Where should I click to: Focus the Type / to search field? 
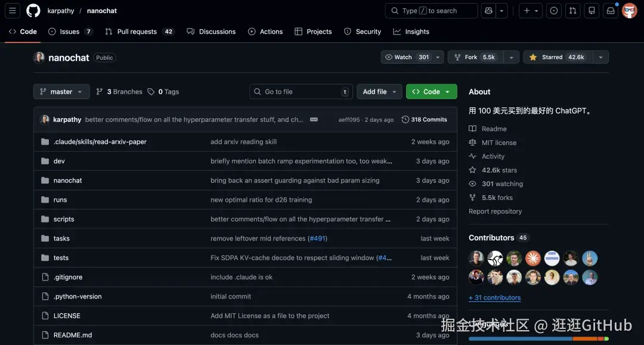pos(431,11)
